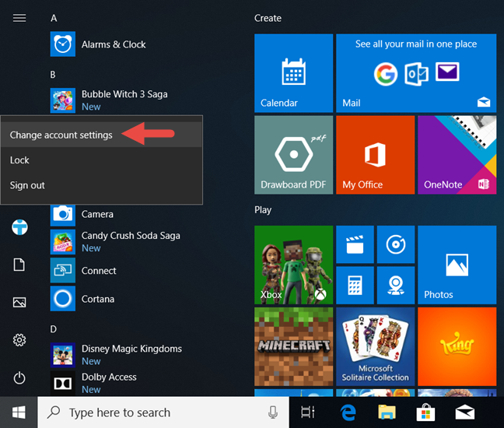
Task: Launch Bubble Witch 3 Saga icon
Action: click(63, 100)
